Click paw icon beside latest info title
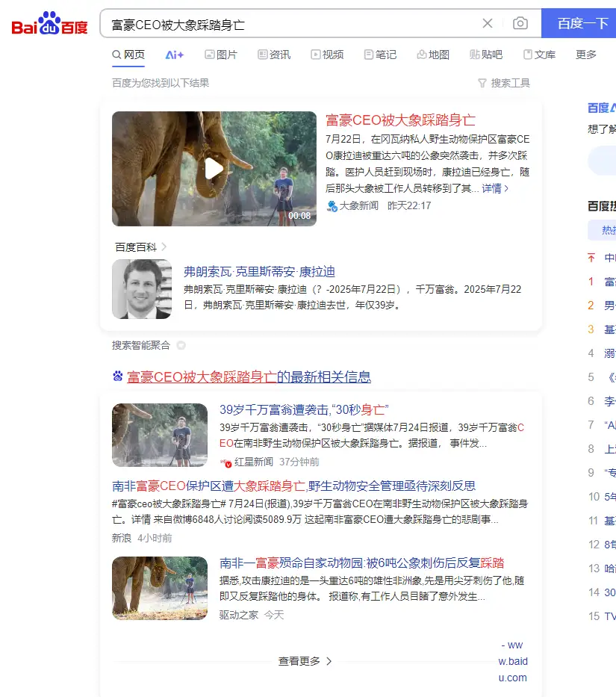 (x=117, y=376)
